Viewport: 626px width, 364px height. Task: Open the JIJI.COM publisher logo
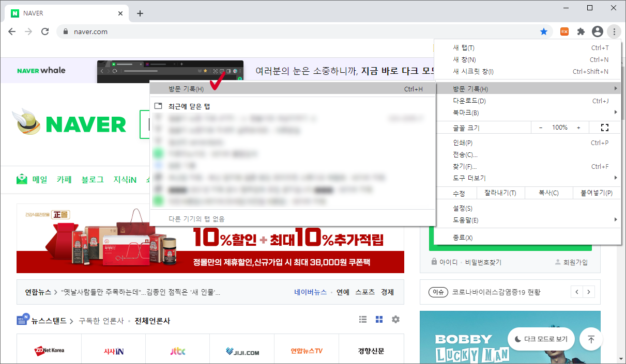tap(242, 352)
